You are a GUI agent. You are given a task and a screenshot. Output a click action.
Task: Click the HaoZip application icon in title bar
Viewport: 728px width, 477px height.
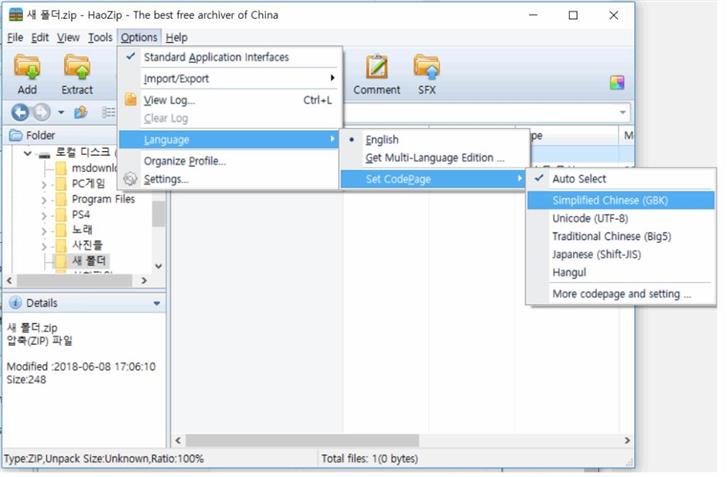coord(15,15)
